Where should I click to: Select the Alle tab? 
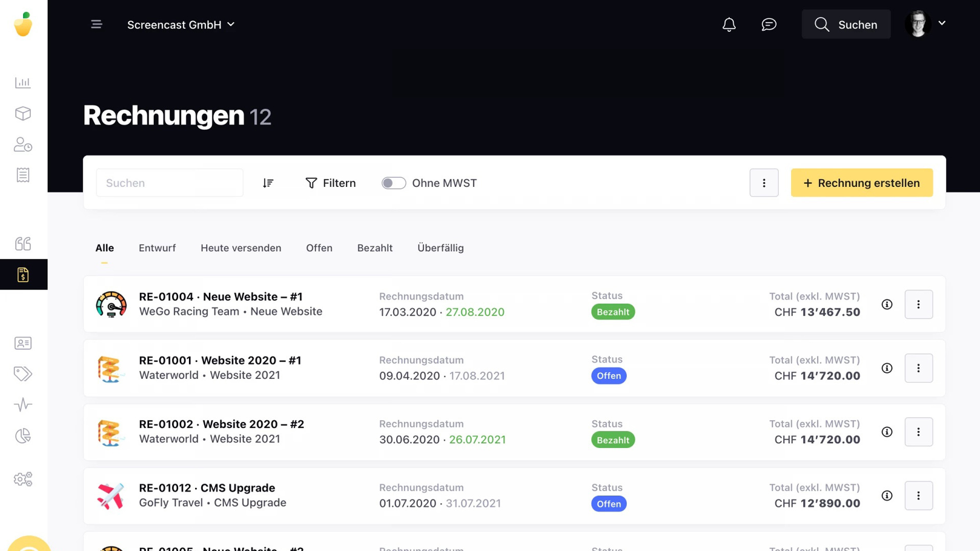point(105,248)
